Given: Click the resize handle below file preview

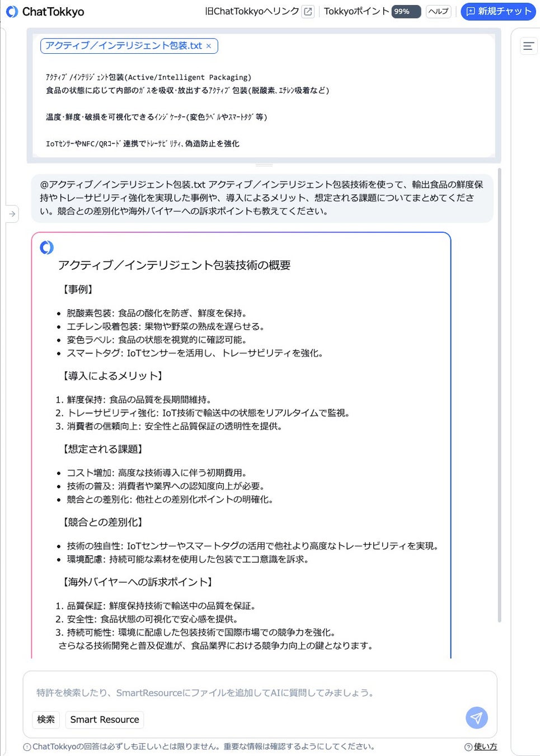Looking at the screenshot, I should tap(264, 165).
